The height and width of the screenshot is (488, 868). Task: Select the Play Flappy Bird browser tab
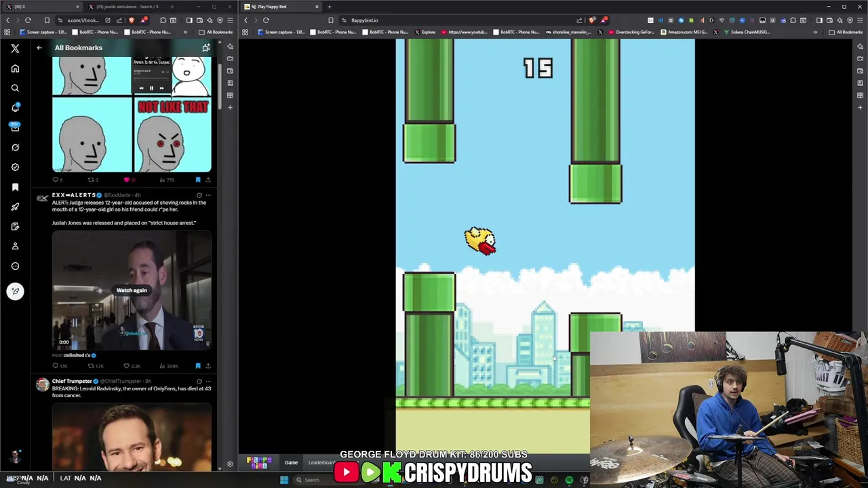pos(281,7)
